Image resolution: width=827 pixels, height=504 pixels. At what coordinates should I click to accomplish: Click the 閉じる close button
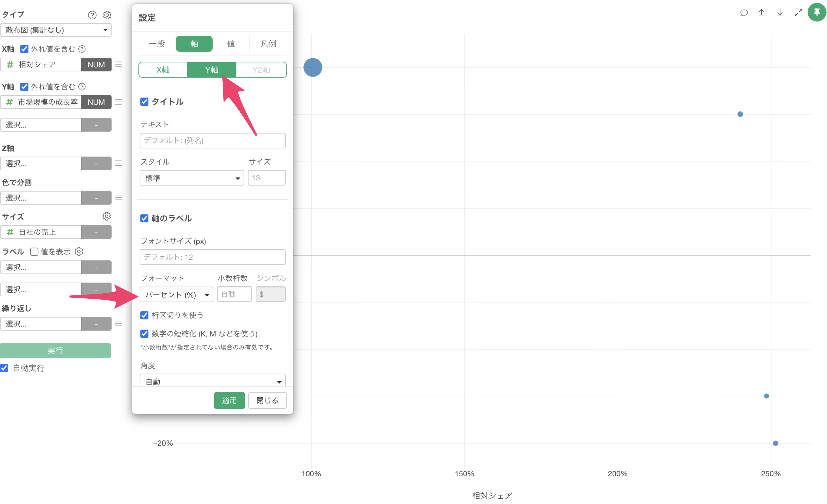click(x=267, y=400)
